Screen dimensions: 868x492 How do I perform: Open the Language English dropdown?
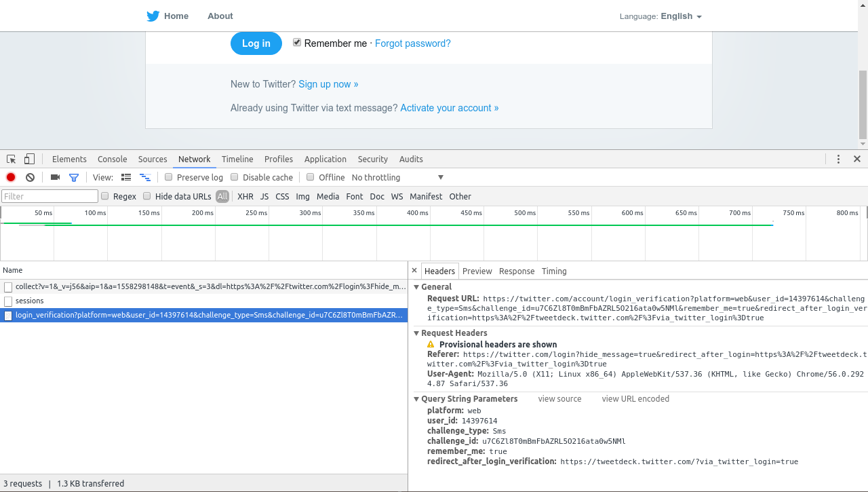(x=660, y=16)
